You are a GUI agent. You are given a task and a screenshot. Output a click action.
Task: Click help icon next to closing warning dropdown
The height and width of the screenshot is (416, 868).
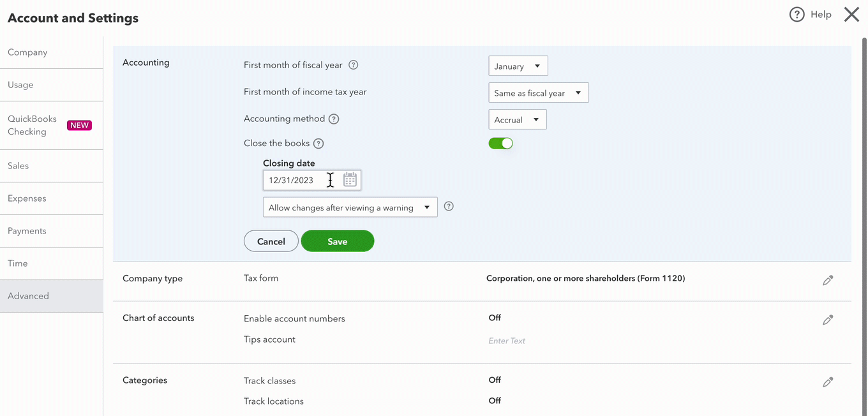click(x=449, y=206)
